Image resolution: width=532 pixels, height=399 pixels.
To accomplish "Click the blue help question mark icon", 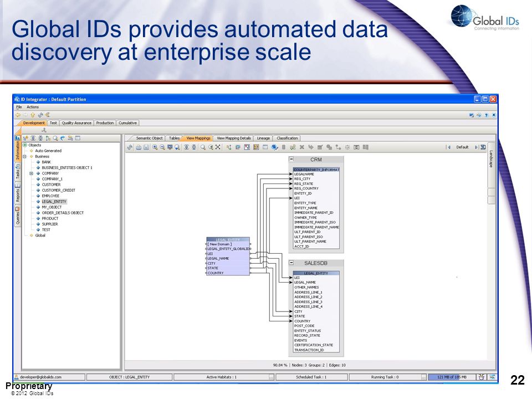I will (486, 115).
